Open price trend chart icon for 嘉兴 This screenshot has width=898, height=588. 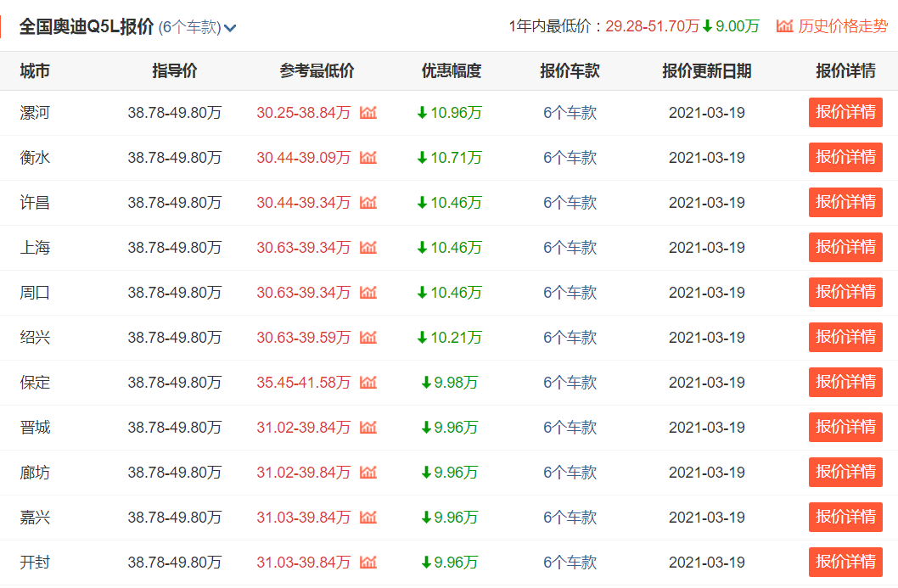click(x=368, y=518)
